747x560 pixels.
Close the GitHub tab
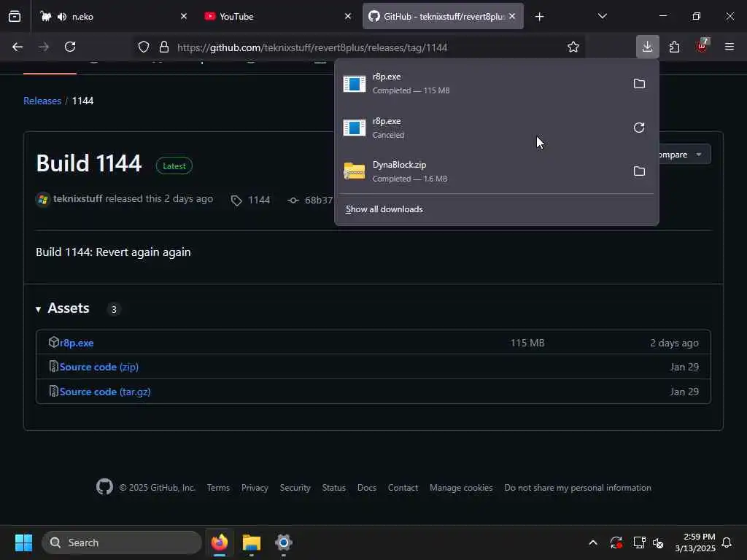tap(512, 16)
